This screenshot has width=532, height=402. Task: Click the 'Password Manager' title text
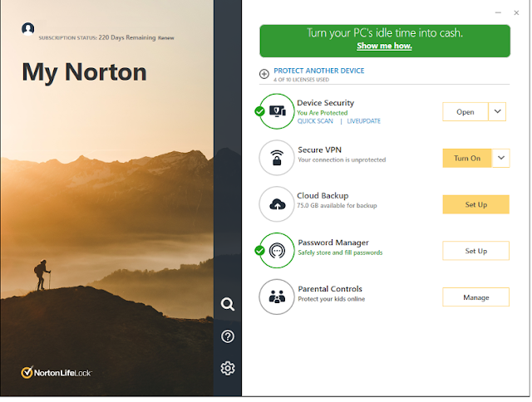(x=333, y=243)
